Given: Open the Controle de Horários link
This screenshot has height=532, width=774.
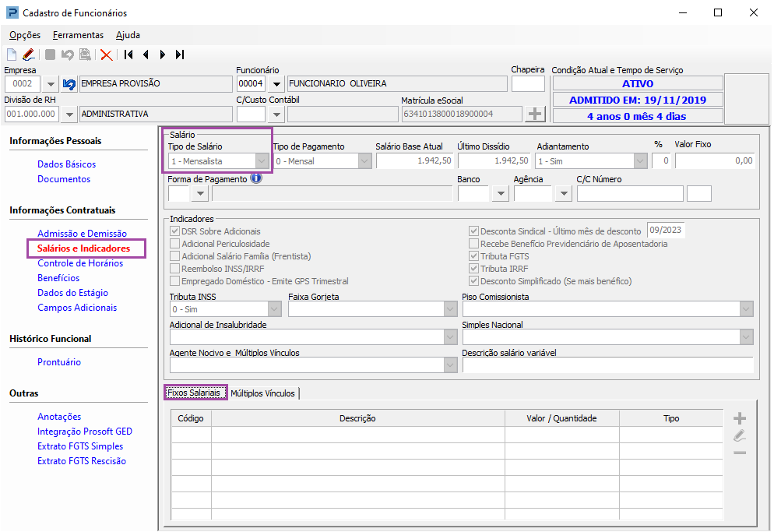Looking at the screenshot, I should coord(80,263).
